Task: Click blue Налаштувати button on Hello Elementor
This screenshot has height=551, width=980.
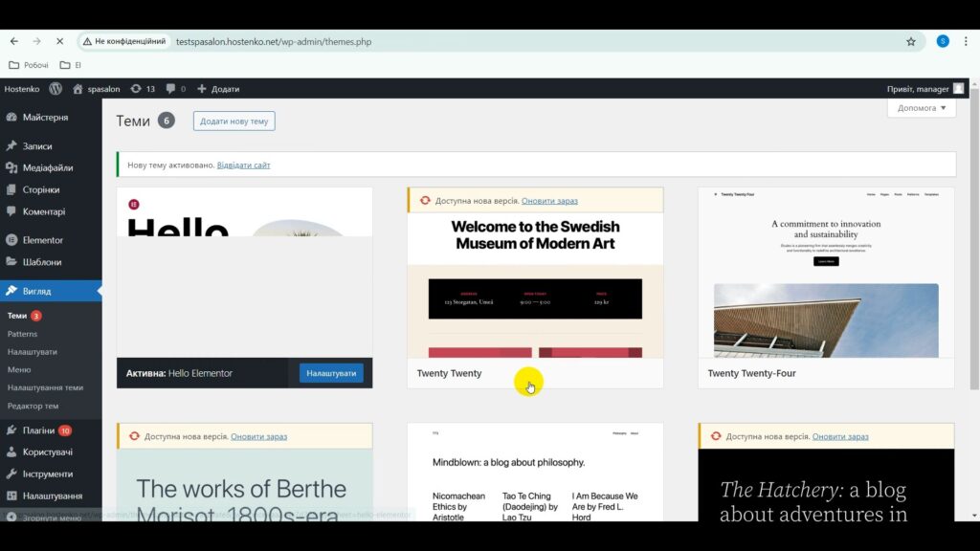Action: [x=331, y=374]
